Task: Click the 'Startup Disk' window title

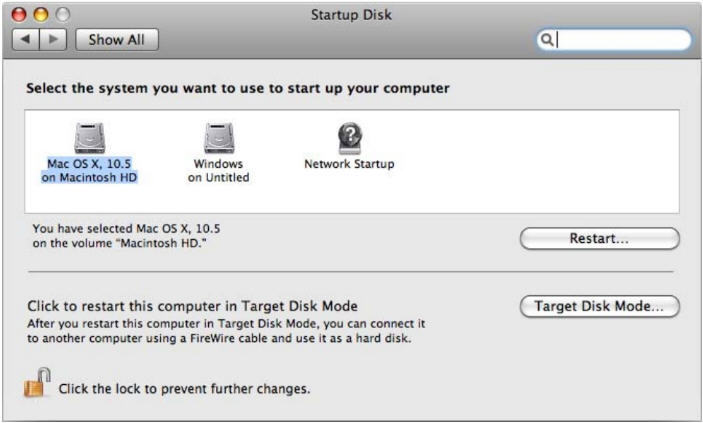Action: click(x=353, y=15)
